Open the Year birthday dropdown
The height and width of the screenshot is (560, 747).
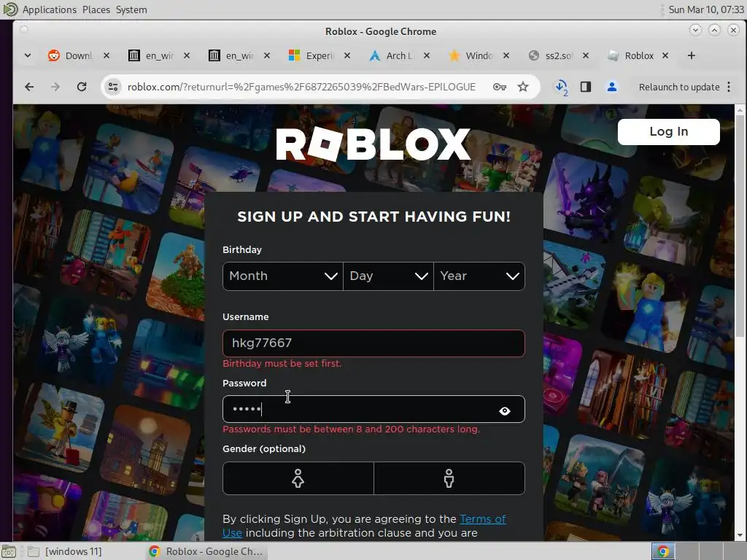479,276
